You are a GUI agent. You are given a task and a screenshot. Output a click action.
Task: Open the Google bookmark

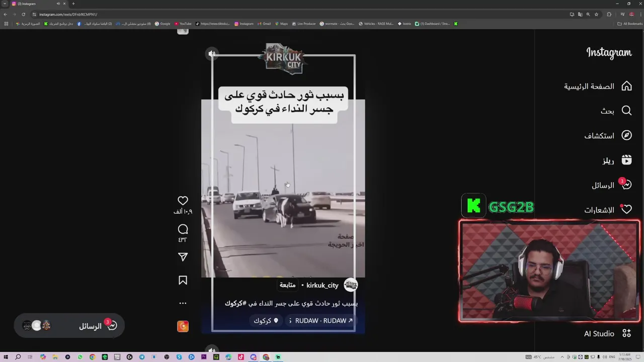click(x=163, y=24)
